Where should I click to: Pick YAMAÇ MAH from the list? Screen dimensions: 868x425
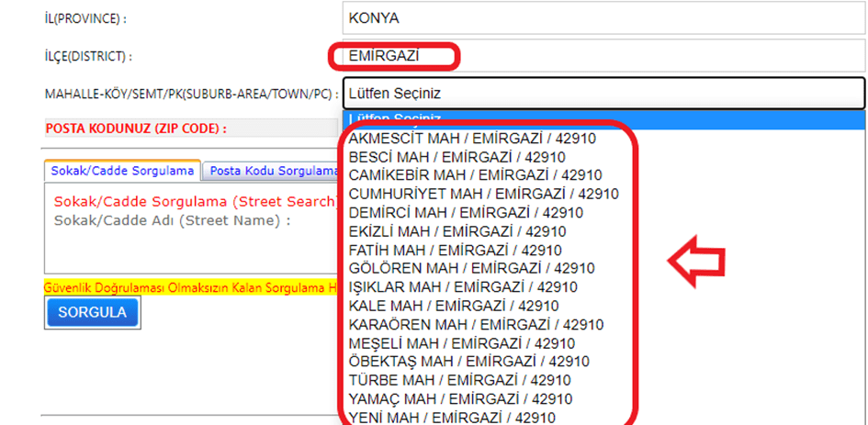pyautogui.click(x=460, y=398)
